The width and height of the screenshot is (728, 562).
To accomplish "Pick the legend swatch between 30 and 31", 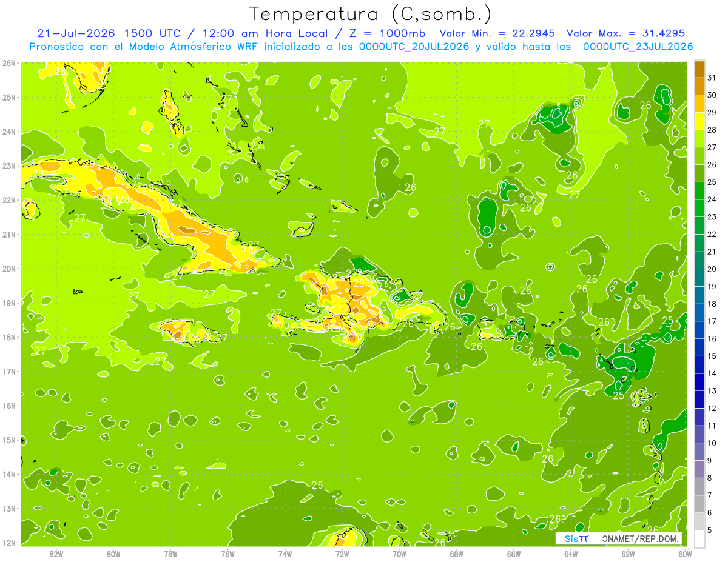I will [x=699, y=87].
